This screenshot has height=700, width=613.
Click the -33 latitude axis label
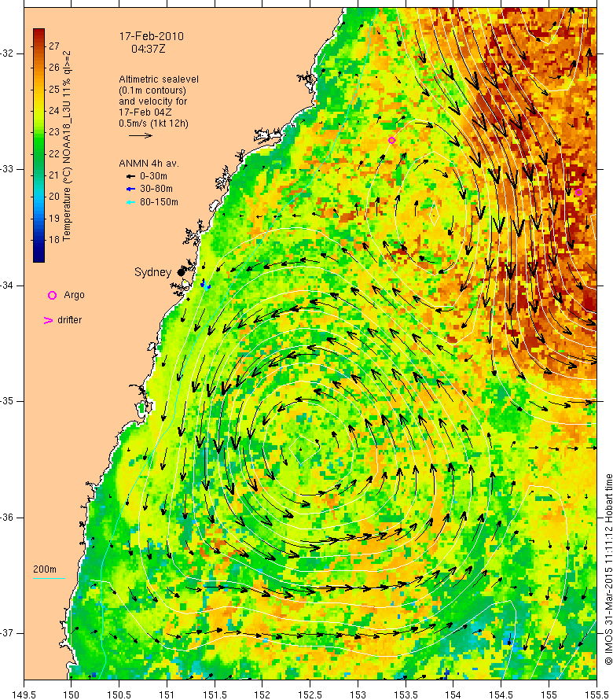point(7,169)
